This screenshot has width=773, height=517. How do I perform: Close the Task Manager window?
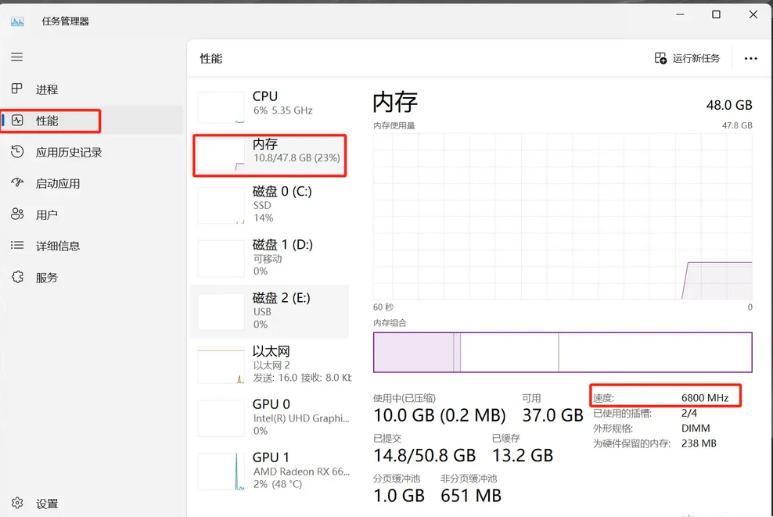click(x=753, y=15)
